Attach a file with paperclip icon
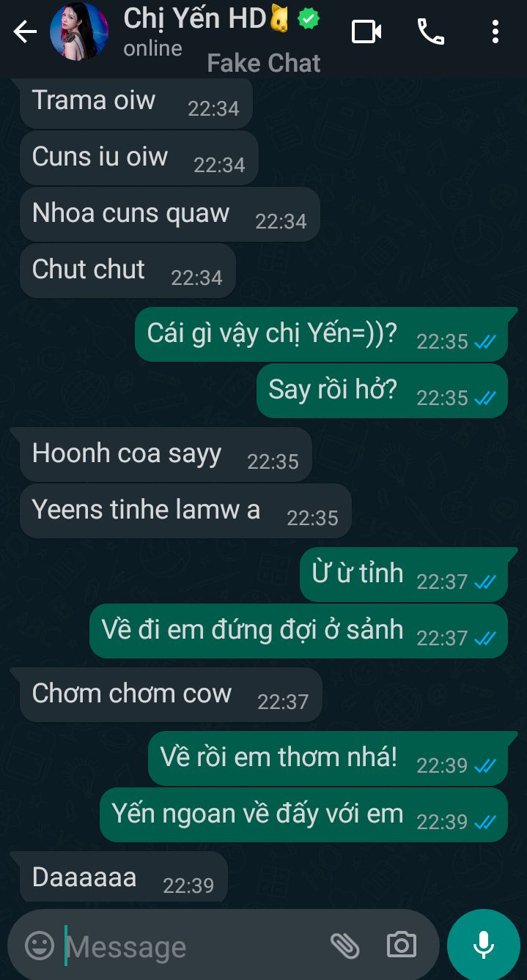527x980 pixels. coord(344,946)
